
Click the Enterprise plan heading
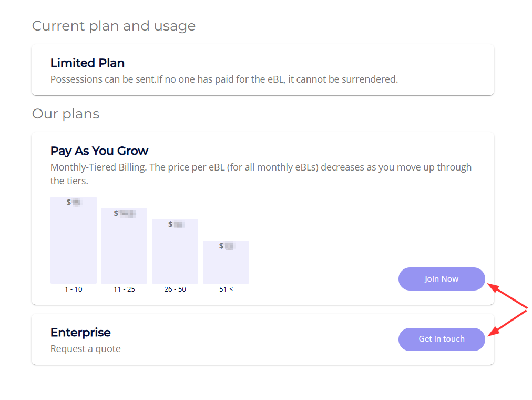(x=80, y=333)
